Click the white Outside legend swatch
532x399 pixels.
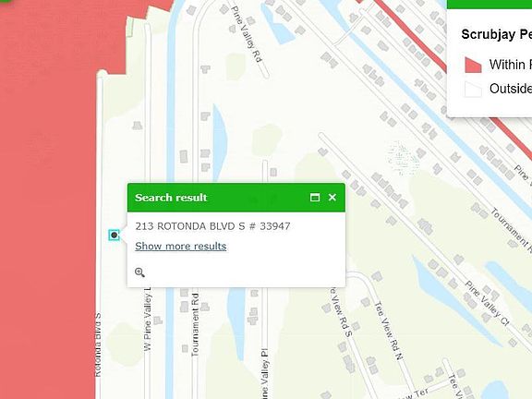(473, 90)
